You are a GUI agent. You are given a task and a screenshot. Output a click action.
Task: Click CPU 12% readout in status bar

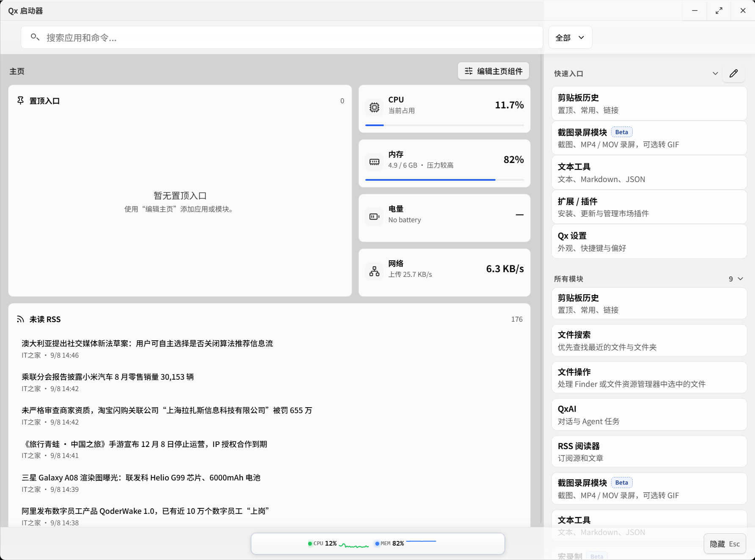coord(325,543)
